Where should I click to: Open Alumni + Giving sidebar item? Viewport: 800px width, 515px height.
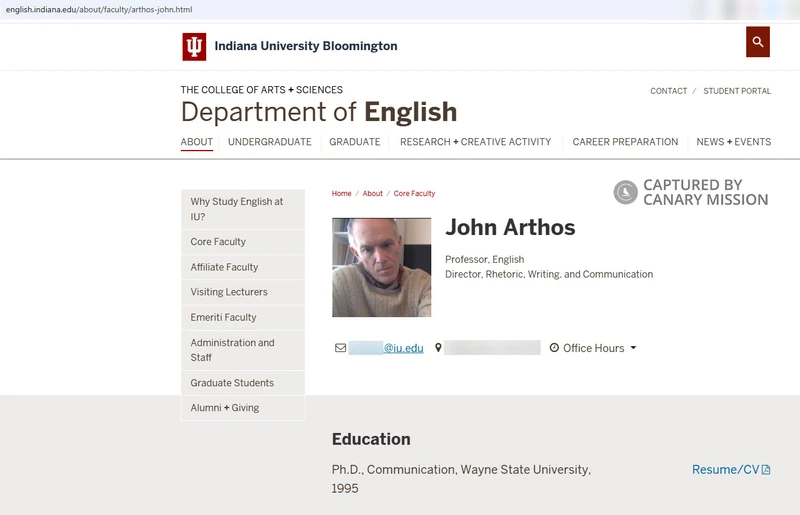(243, 408)
